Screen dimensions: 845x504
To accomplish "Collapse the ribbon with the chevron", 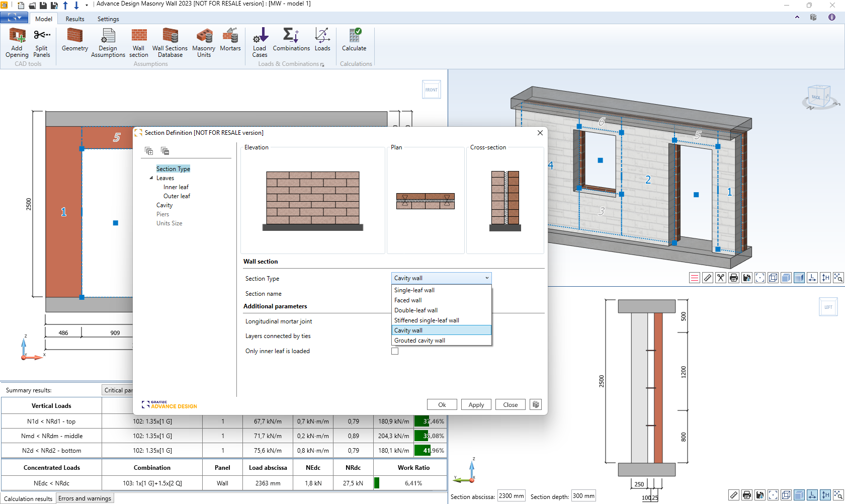I will click(x=797, y=17).
